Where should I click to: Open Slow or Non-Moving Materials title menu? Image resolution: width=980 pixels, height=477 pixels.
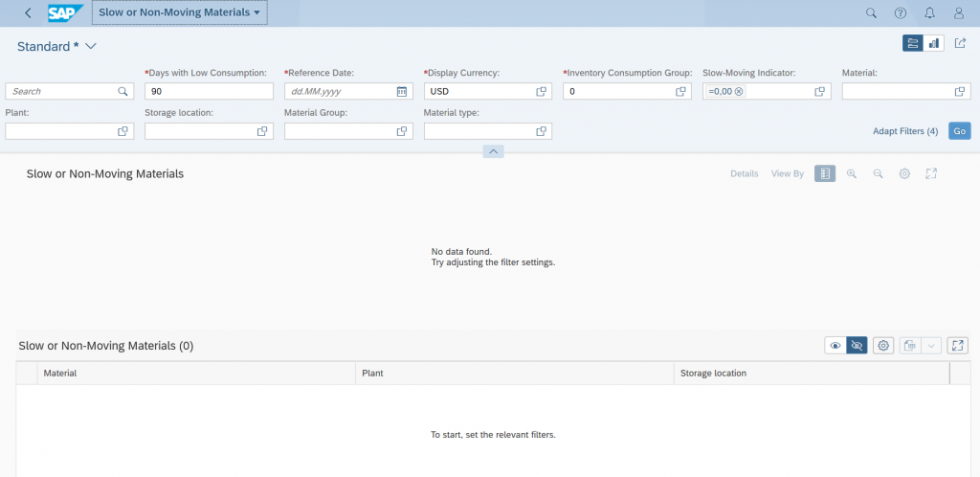(x=179, y=12)
